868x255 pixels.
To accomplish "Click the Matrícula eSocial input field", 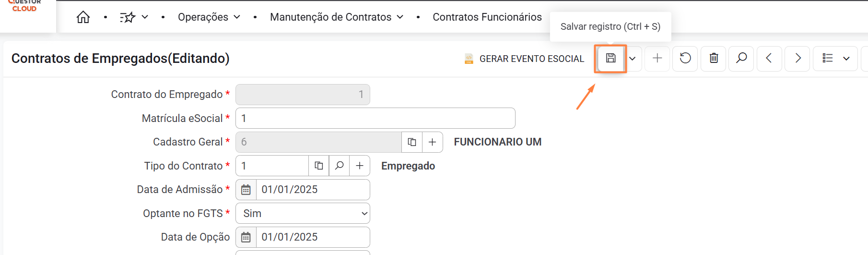I will pos(375,118).
